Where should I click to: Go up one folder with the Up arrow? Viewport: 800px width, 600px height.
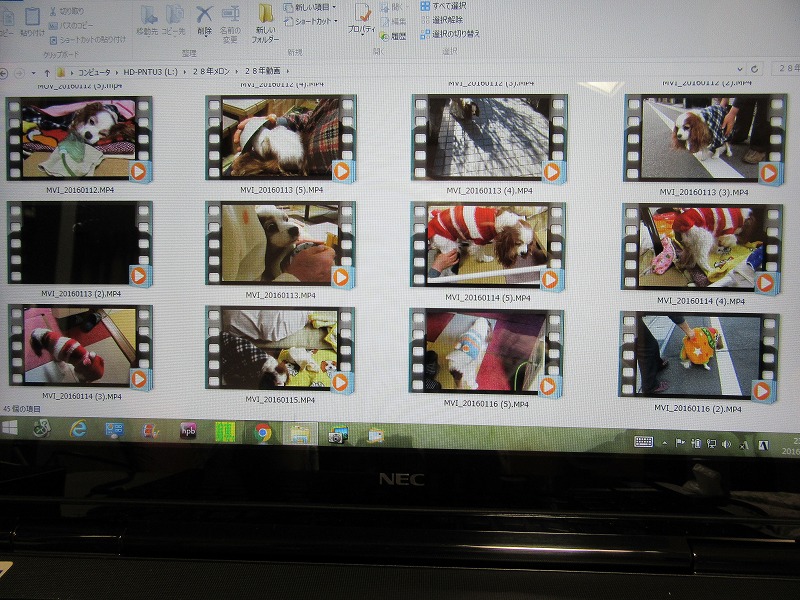pos(47,73)
